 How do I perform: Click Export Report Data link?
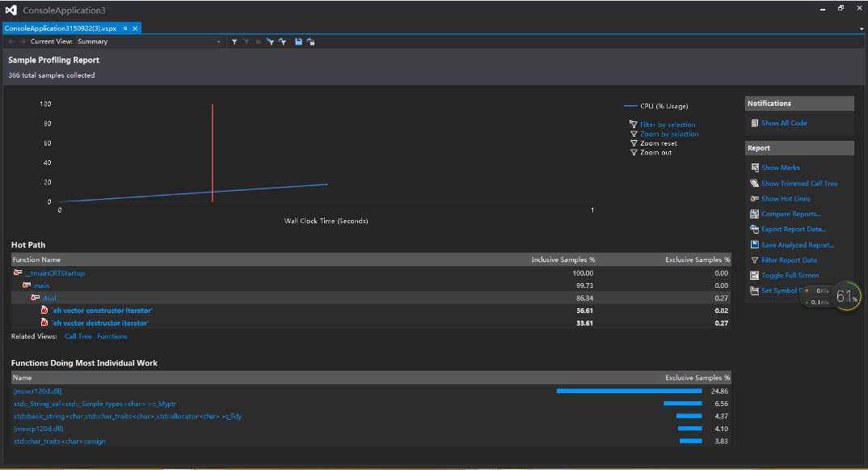pyautogui.click(x=794, y=229)
